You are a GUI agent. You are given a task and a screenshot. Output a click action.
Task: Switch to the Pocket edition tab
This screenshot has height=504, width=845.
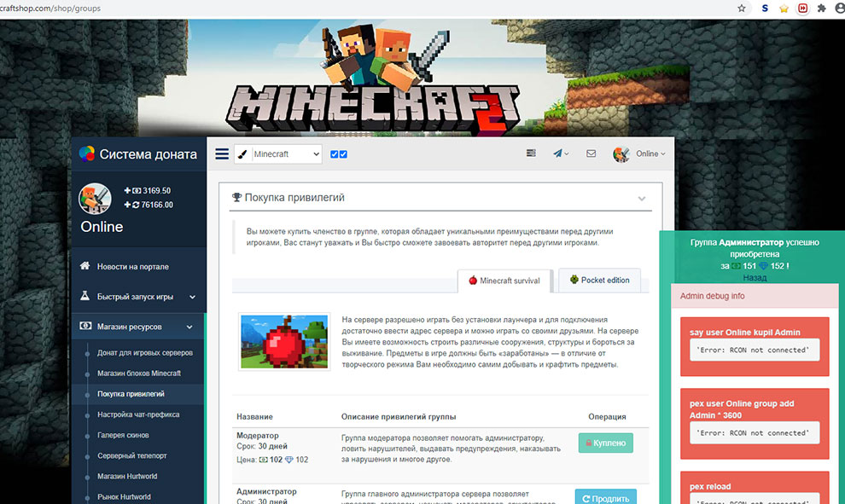click(599, 280)
